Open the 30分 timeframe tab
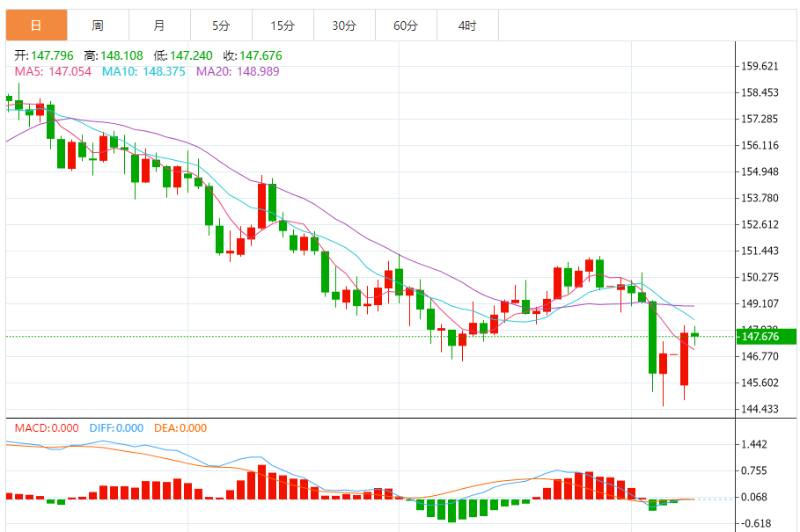The height and width of the screenshot is (532, 800). 344,25
